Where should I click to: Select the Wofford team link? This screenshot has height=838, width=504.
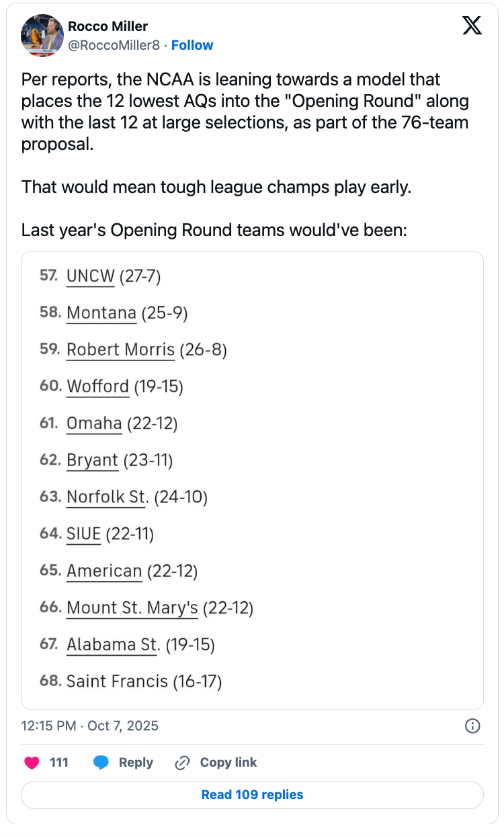(x=98, y=387)
